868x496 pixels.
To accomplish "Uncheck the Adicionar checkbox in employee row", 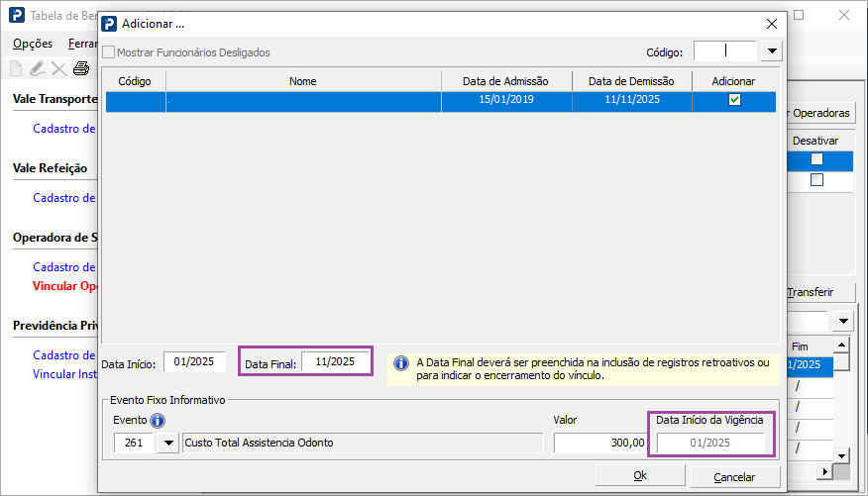I will [x=734, y=100].
